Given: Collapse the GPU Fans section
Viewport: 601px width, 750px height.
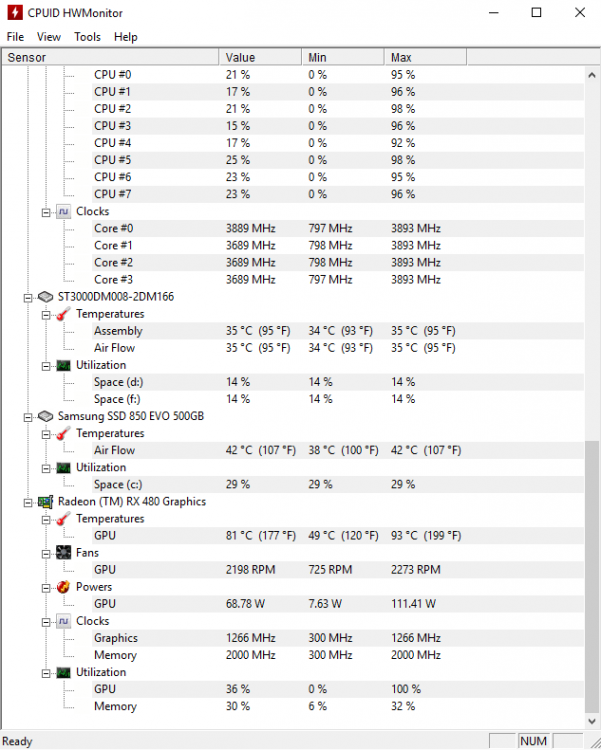Looking at the screenshot, I should (46, 554).
